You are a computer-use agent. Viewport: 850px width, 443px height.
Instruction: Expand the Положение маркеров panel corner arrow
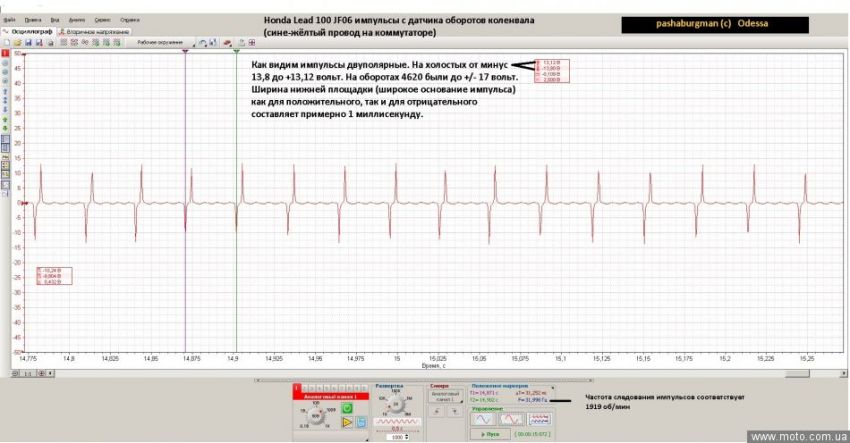coord(552,387)
